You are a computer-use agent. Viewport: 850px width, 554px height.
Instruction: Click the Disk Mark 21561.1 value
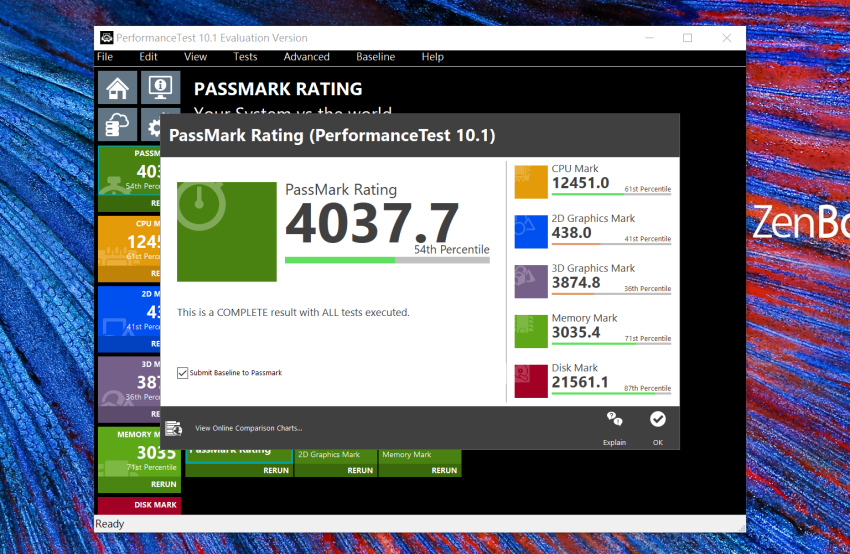580,382
